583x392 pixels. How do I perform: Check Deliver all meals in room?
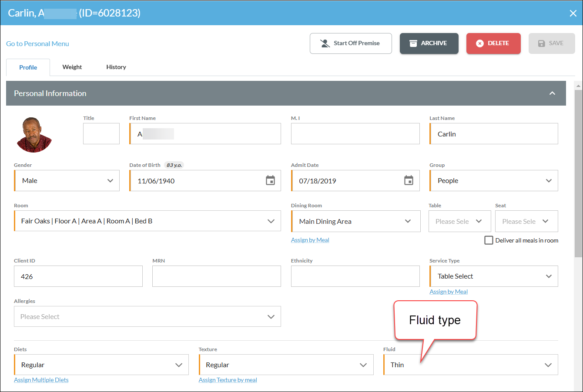tap(489, 240)
